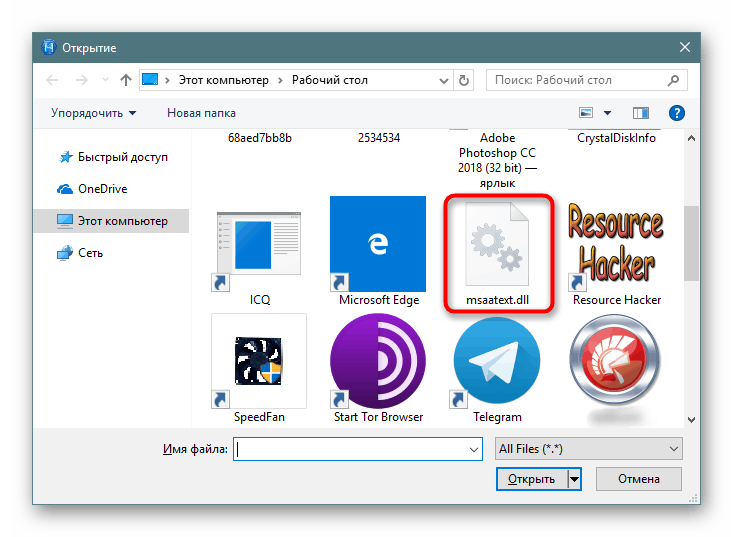Select the SpeedFan shortcut icon
The height and width of the screenshot is (537, 733).
click(x=259, y=361)
